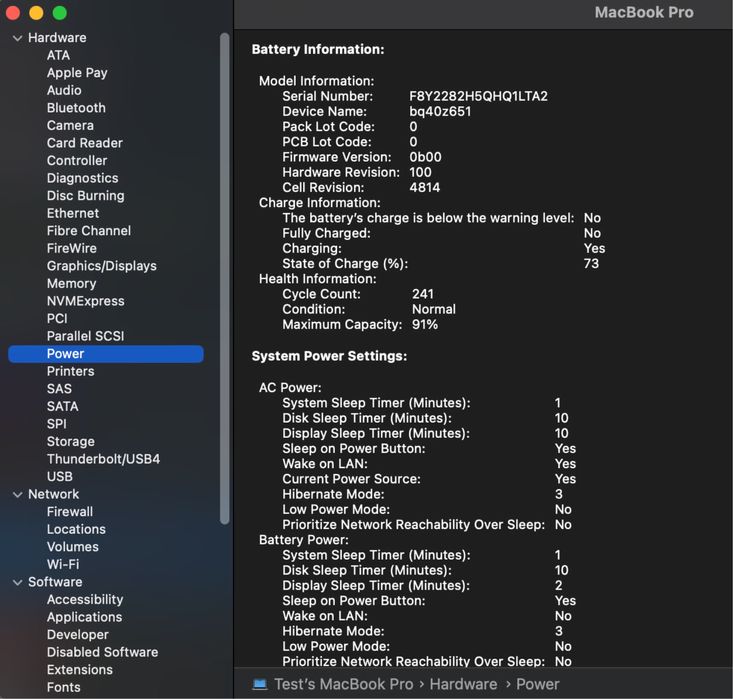Open the Wi-Fi network entry
733x699 pixels.
(63, 564)
